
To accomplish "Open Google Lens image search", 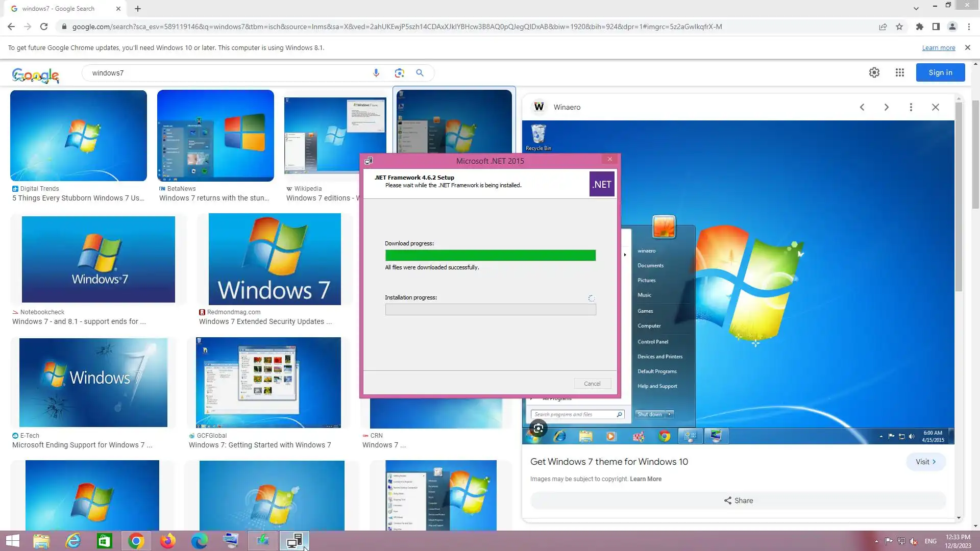I will pos(399,73).
